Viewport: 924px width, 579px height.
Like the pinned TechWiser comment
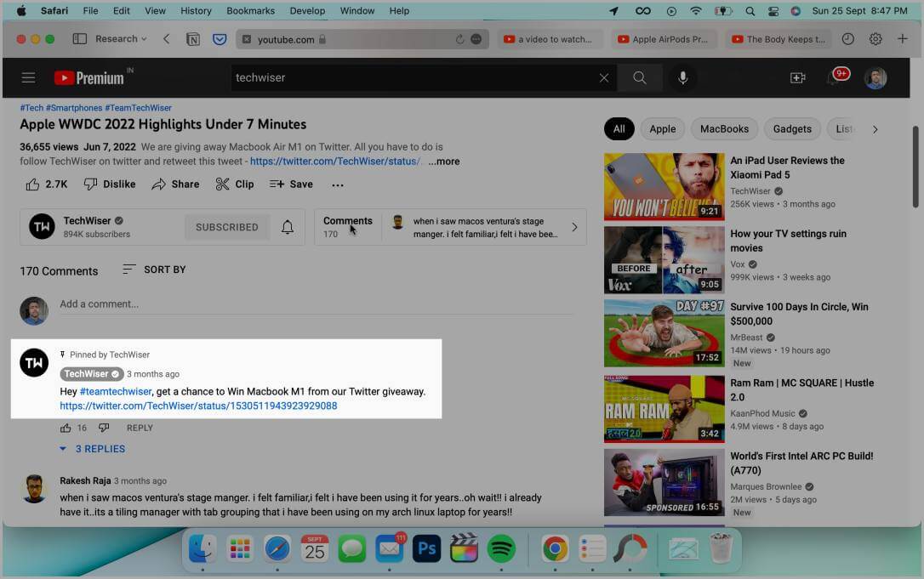tap(66, 429)
